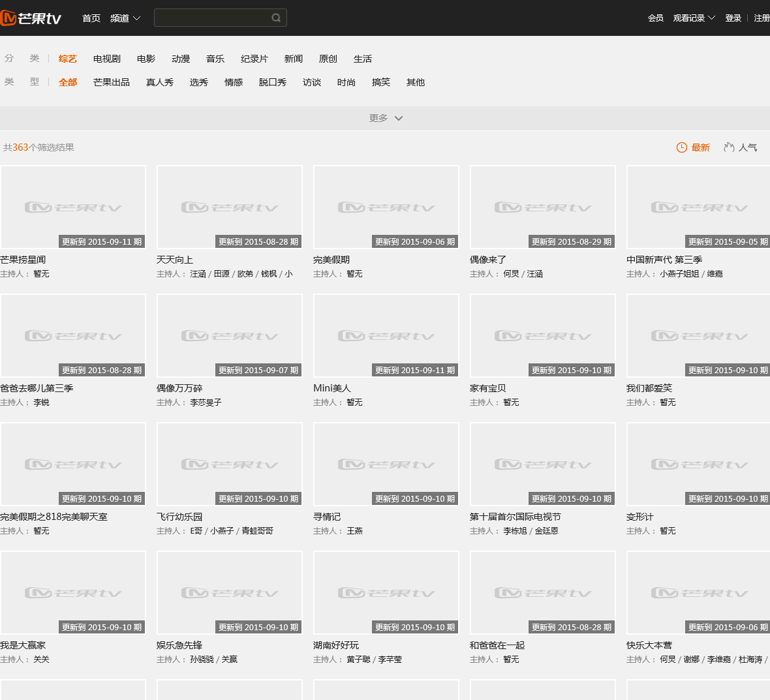Choose the 脱口秀 type filter

273,82
